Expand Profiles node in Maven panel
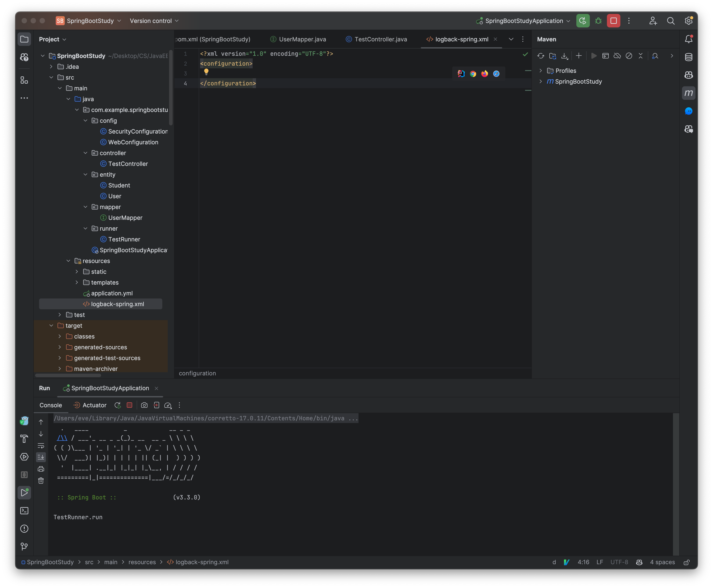 (541, 71)
